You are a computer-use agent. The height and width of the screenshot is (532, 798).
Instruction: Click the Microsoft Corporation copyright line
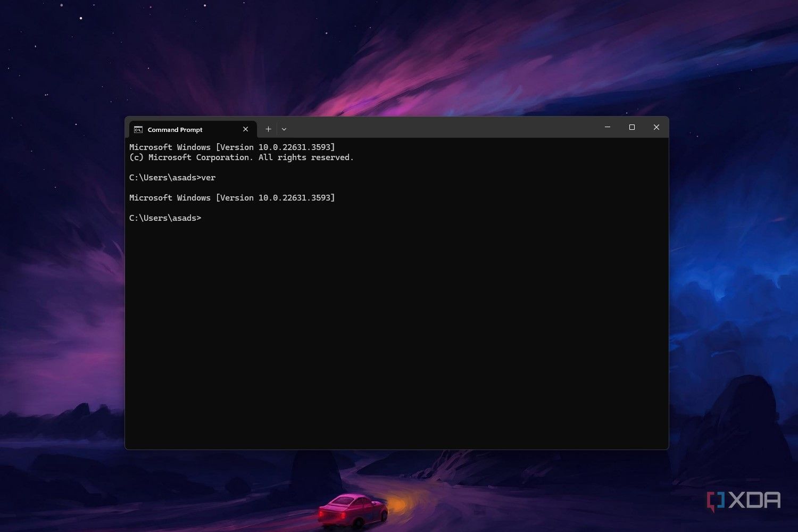(x=242, y=157)
